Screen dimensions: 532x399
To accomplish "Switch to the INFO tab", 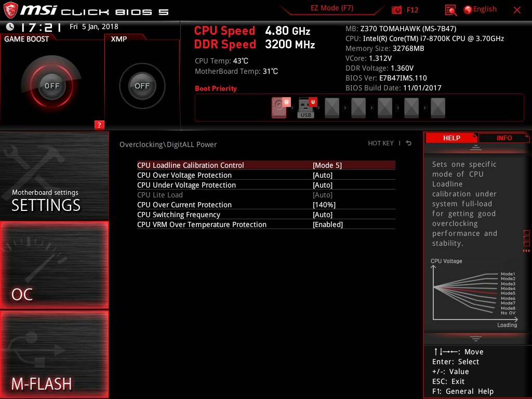I will click(504, 138).
